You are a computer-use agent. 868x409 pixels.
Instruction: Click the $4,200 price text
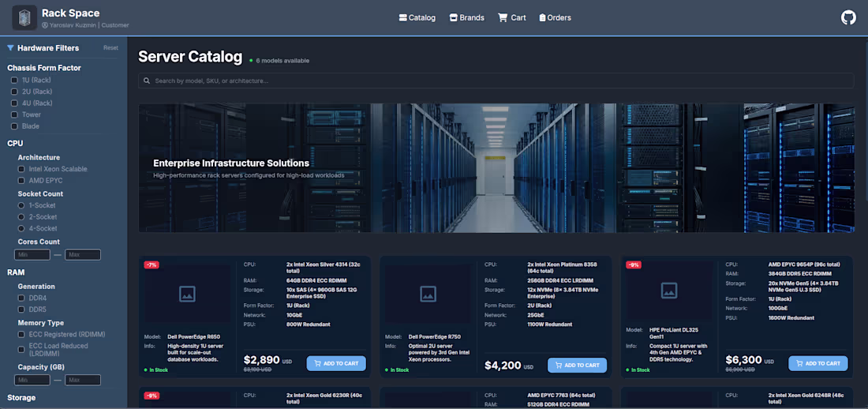click(503, 366)
